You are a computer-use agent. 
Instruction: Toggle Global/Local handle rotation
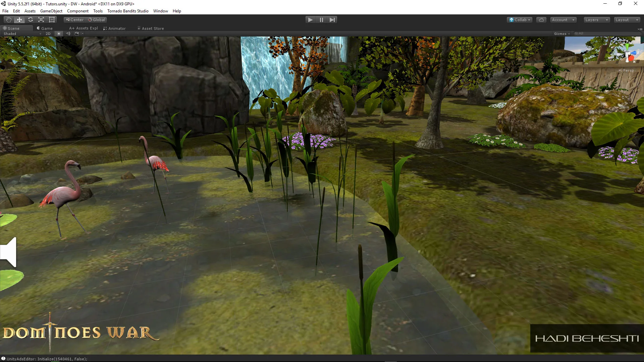pyautogui.click(x=97, y=20)
